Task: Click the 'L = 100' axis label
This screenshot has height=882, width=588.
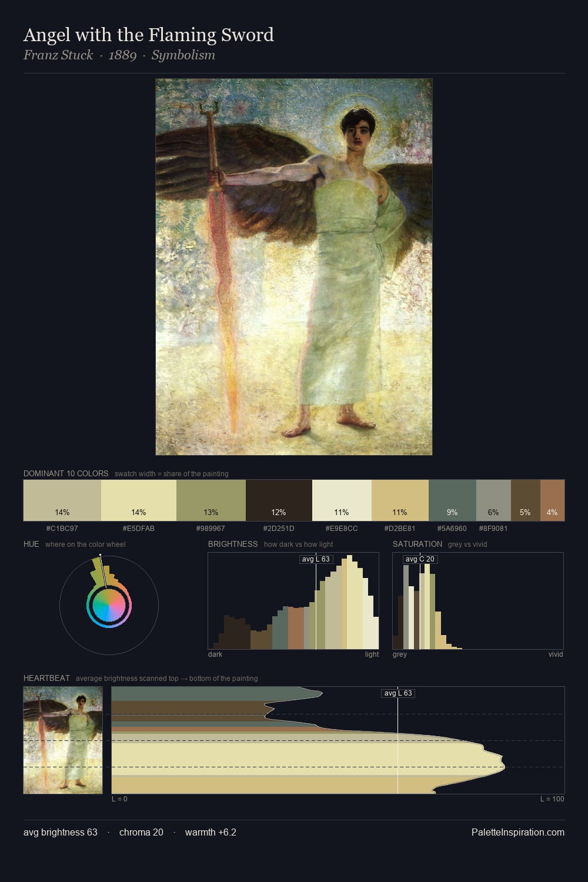Action: click(x=552, y=799)
